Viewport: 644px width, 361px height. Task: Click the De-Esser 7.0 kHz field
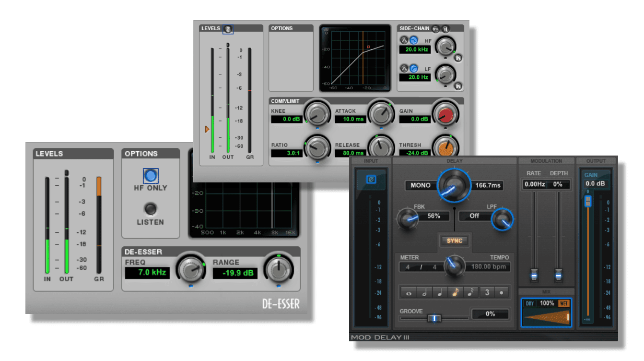click(x=147, y=273)
